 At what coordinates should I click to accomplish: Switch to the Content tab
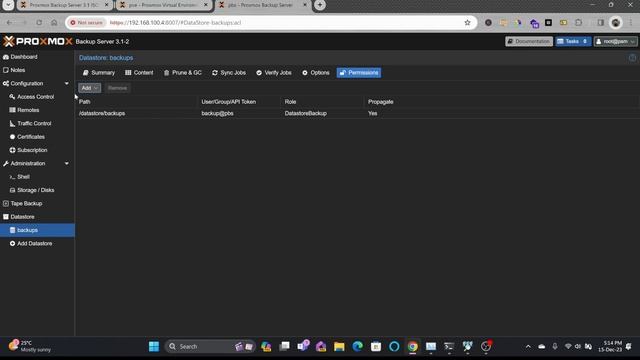coord(139,73)
